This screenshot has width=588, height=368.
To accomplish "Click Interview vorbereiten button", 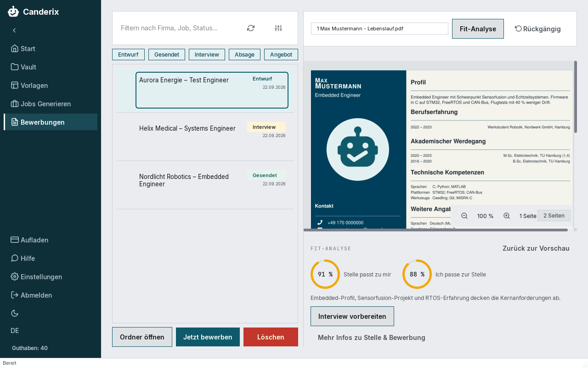I will 352,316.
